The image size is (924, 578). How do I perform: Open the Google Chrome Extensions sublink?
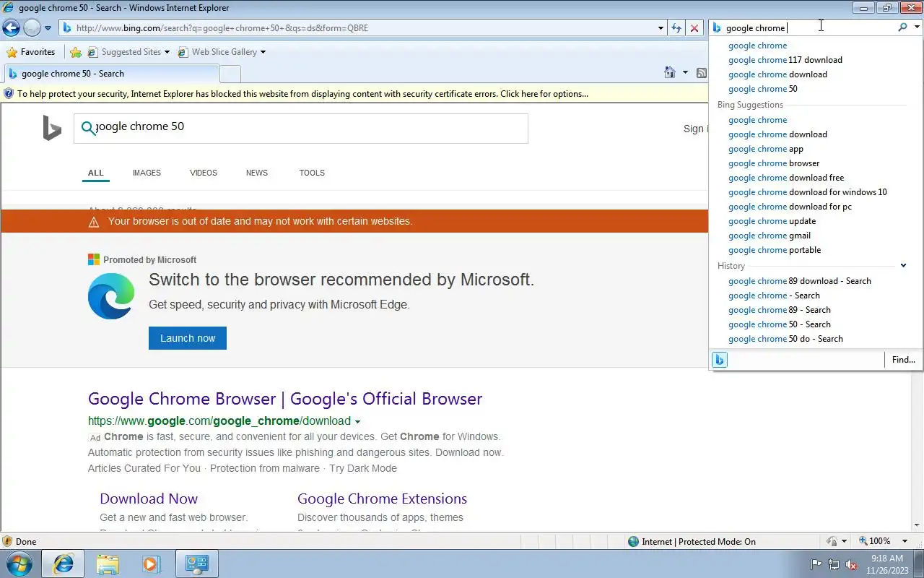click(x=382, y=499)
